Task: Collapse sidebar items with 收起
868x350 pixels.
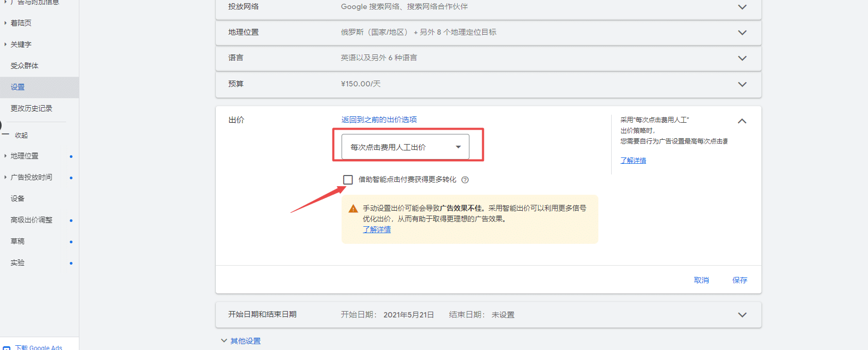Action: click(21, 136)
